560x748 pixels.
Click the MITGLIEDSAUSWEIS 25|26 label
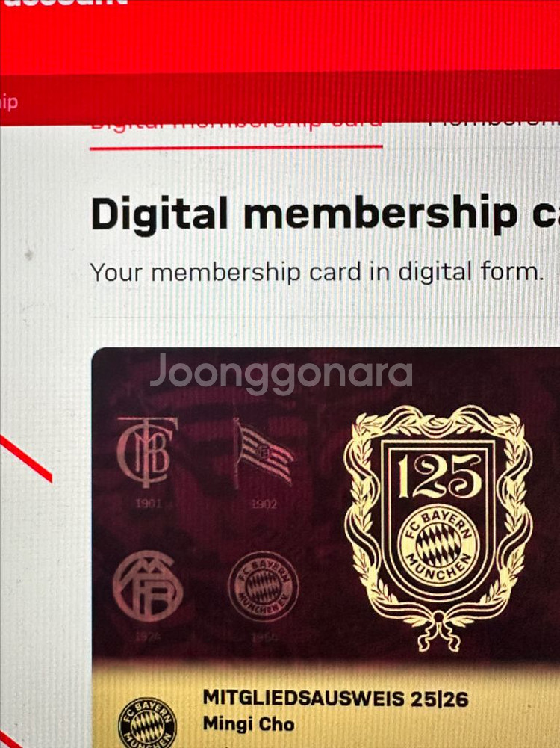pos(335,699)
